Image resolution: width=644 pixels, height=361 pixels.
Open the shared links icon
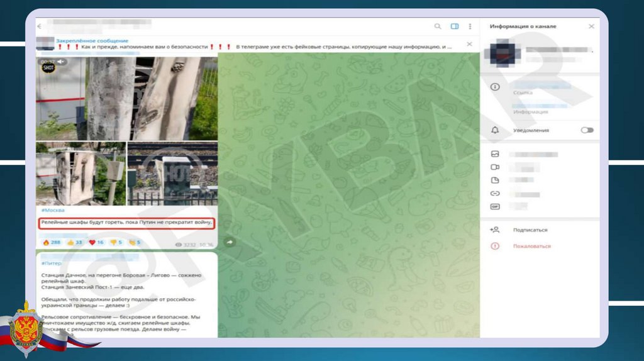point(495,194)
